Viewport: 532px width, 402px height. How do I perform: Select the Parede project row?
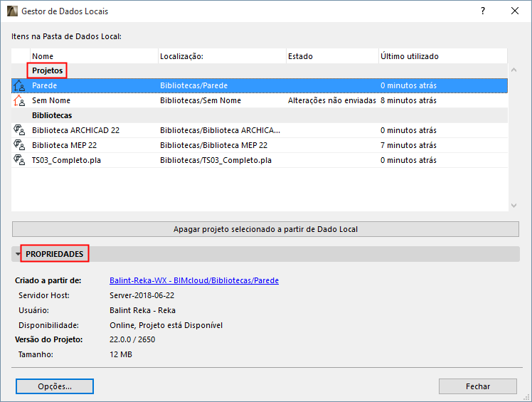click(260, 85)
